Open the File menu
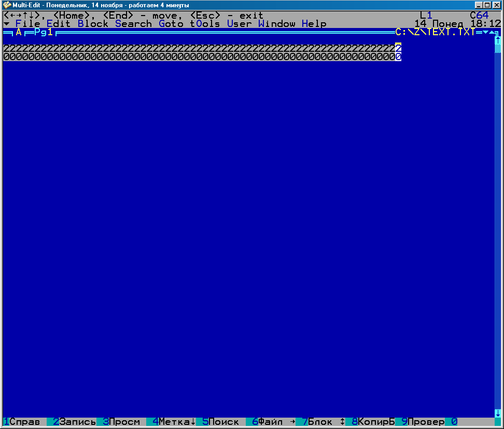The image size is (504, 429). (x=27, y=24)
